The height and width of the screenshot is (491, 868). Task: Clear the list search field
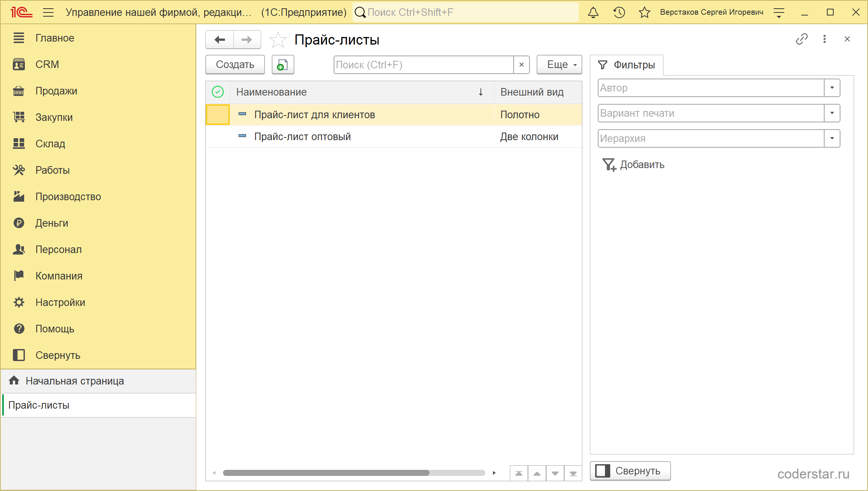tap(522, 65)
